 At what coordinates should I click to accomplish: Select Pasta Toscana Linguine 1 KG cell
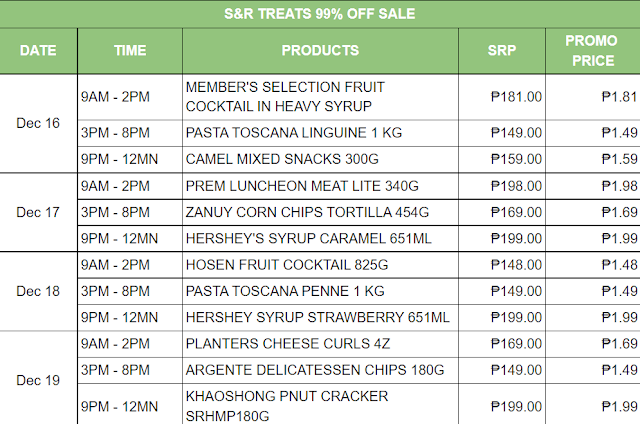(319, 133)
